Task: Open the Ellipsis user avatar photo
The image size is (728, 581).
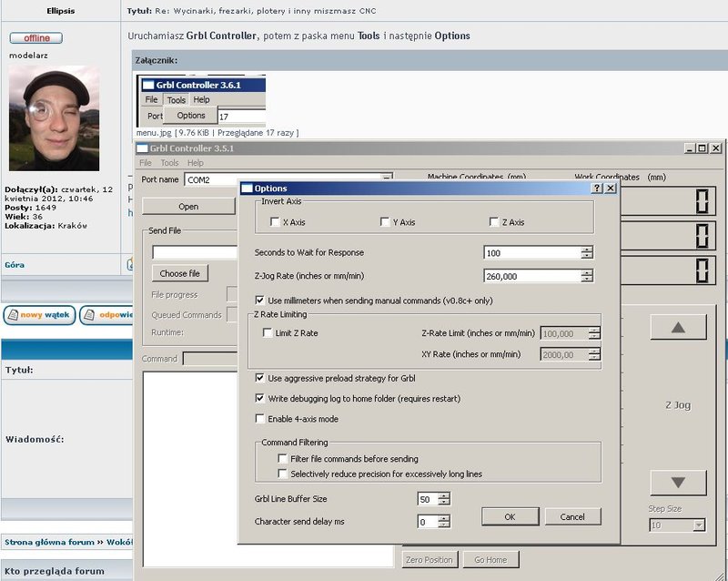Action: 54,118
